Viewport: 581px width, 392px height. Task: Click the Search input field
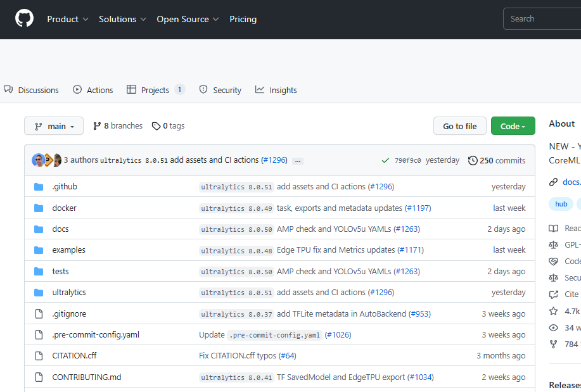point(542,18)
